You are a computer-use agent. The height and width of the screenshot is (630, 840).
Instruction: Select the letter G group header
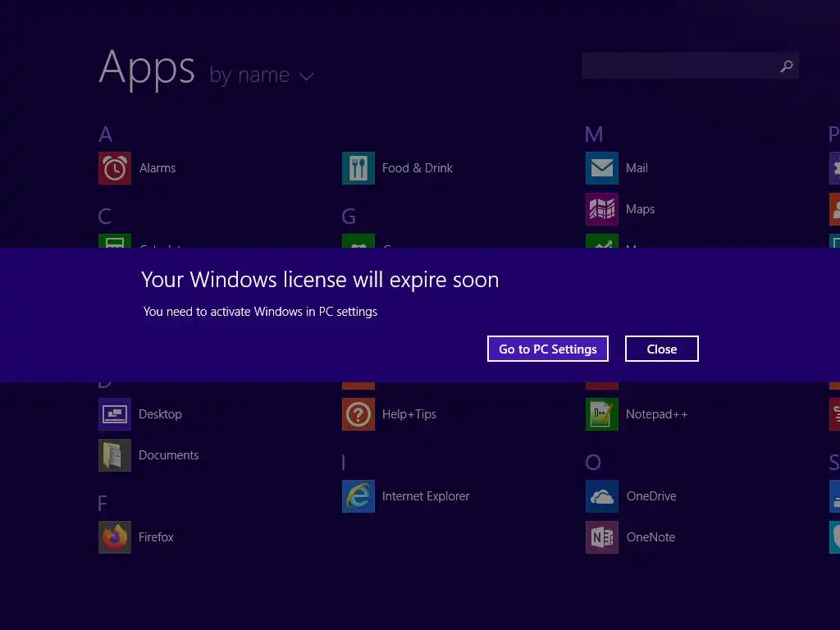click(349, 217)
